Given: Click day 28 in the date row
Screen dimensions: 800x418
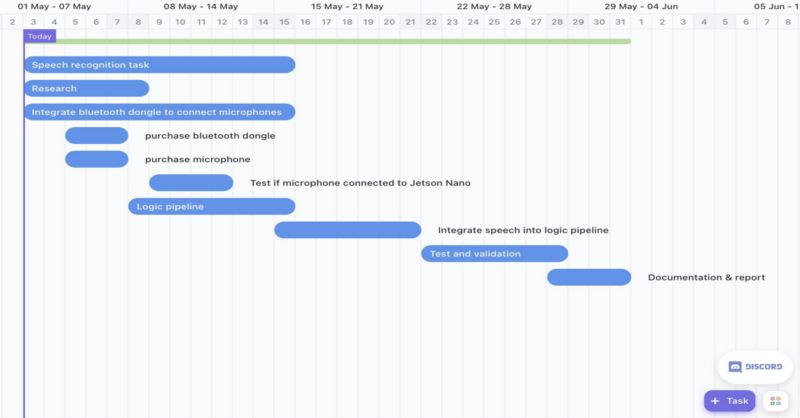Looking at the screenshot, I should click(557, 22).
